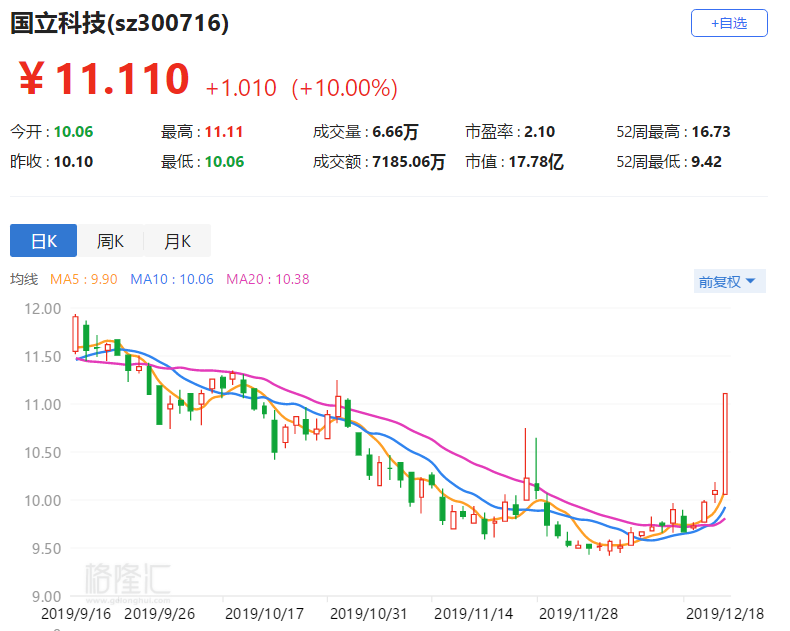Viewport: 790px width, 631px height.
Task: Switch to the 周K weekly chart tab
Action: click(110, 241)
